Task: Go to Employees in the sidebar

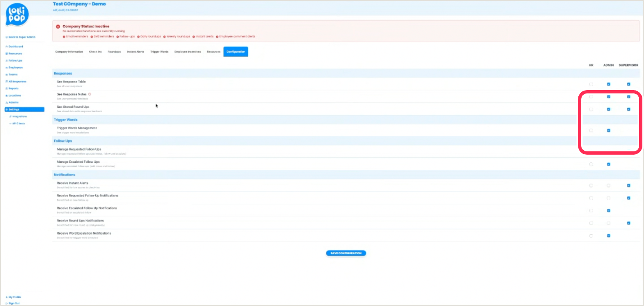Action: click(14, 68)
